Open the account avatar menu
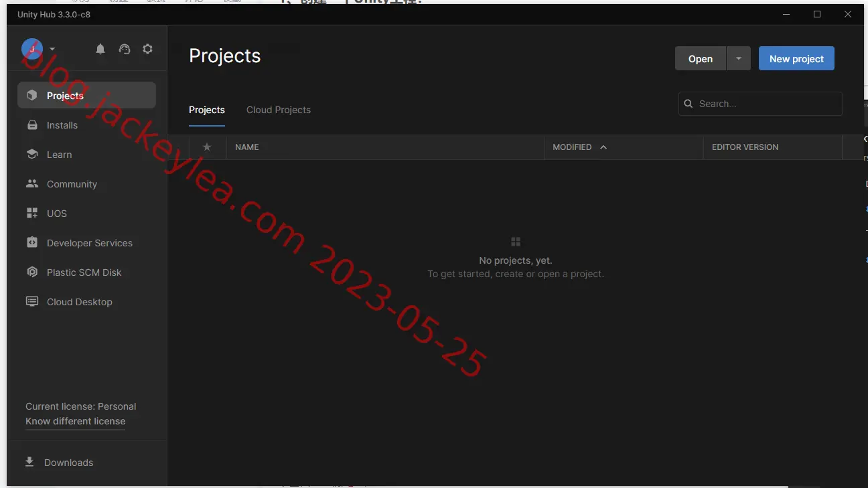 pos(32,49)
